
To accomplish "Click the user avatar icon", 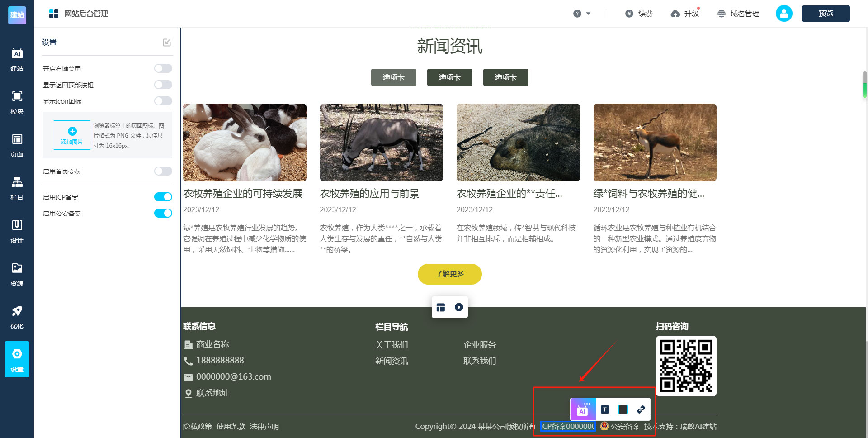I will tap(784, 14).
